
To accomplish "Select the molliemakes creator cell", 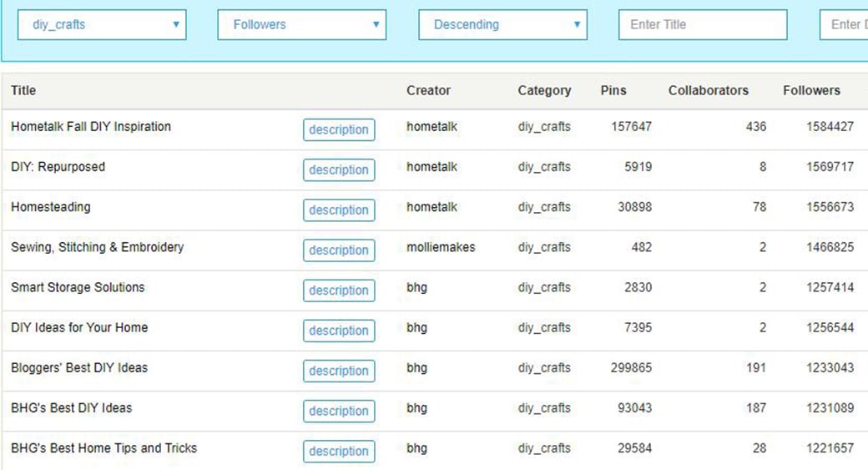I will click(441, 247).
